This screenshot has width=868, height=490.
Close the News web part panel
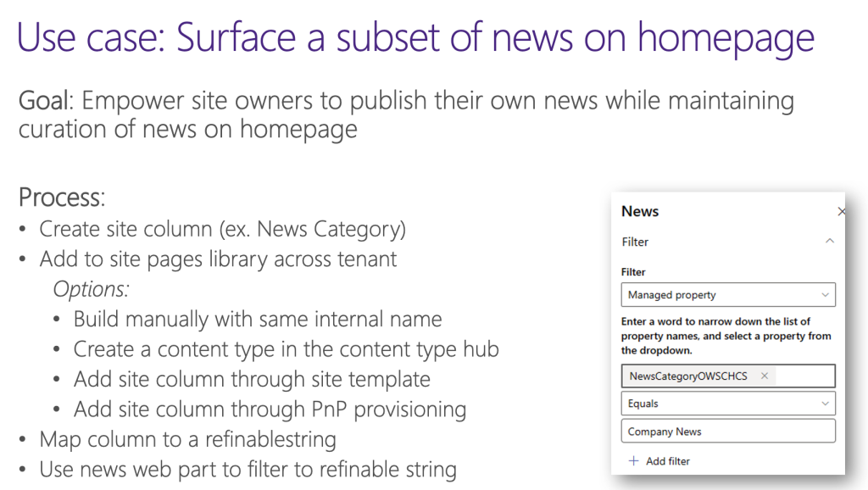(842, 211)
